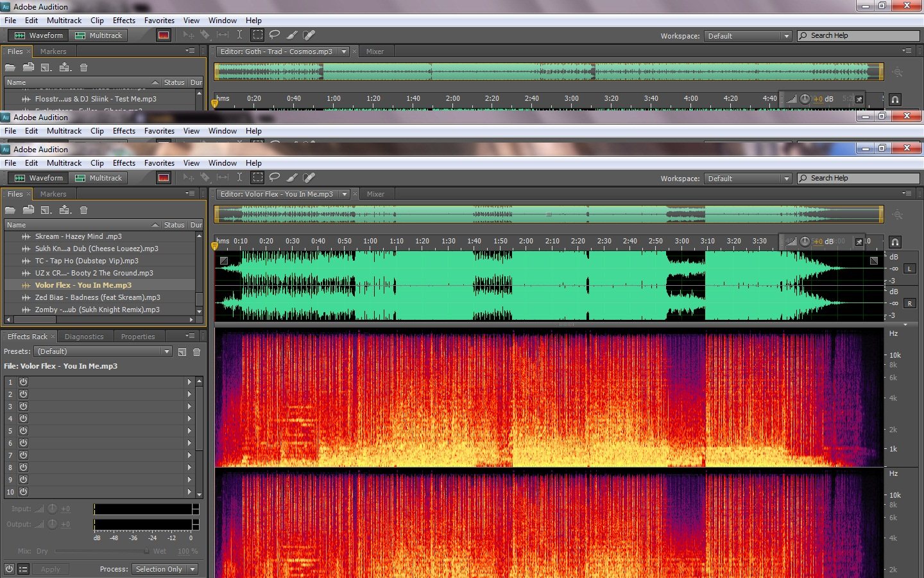Toggle the power button on effect slot 10

coord(23,492)
